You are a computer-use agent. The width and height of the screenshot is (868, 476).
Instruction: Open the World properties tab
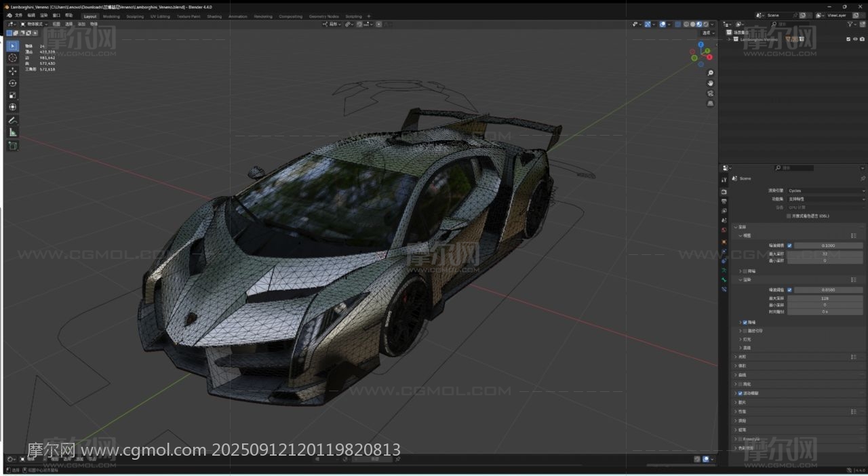click(x=724, y=231)
